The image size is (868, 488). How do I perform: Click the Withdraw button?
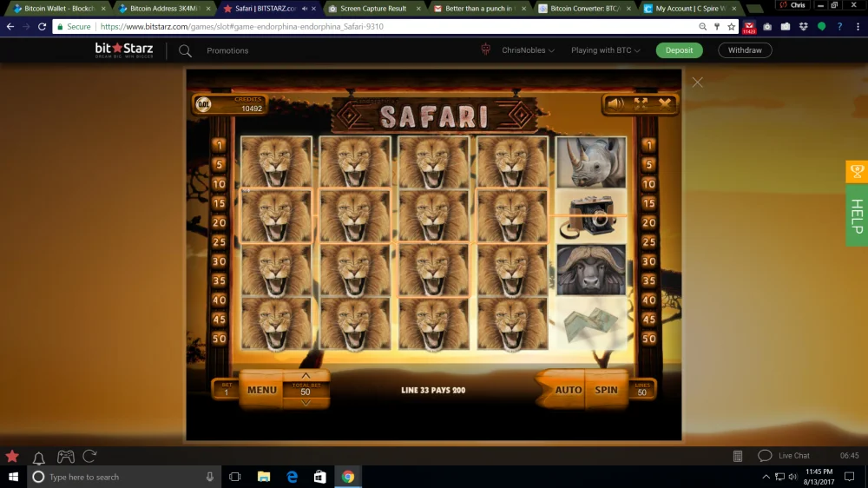(x=745, y=49)
